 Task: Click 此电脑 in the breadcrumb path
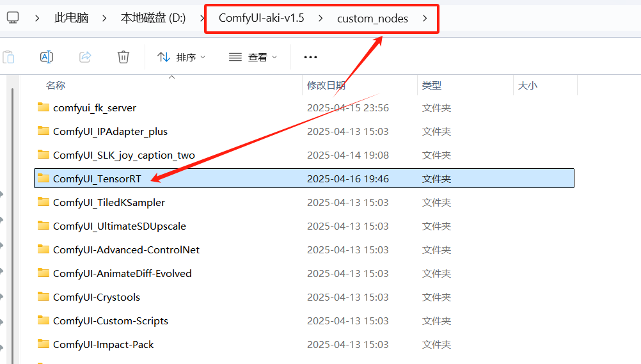tap(71, 18)
